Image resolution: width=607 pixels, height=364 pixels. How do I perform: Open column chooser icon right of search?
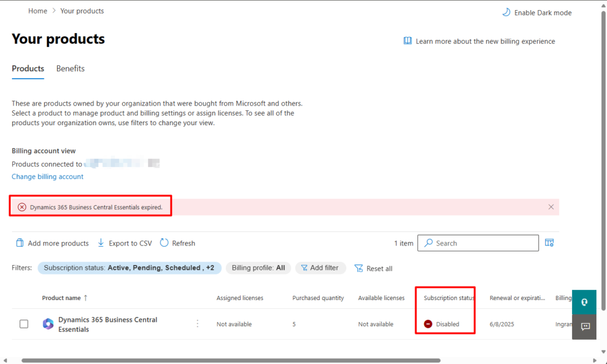pos(549,243)
